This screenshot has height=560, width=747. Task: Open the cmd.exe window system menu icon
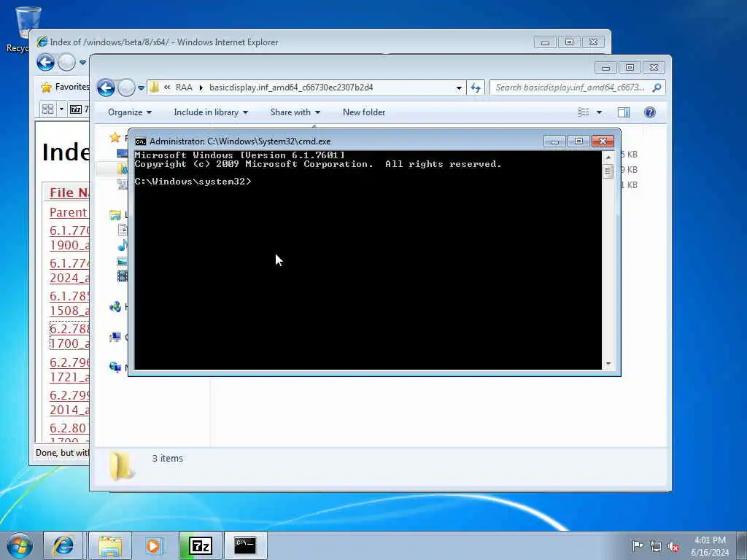click(x=140, y=141)
